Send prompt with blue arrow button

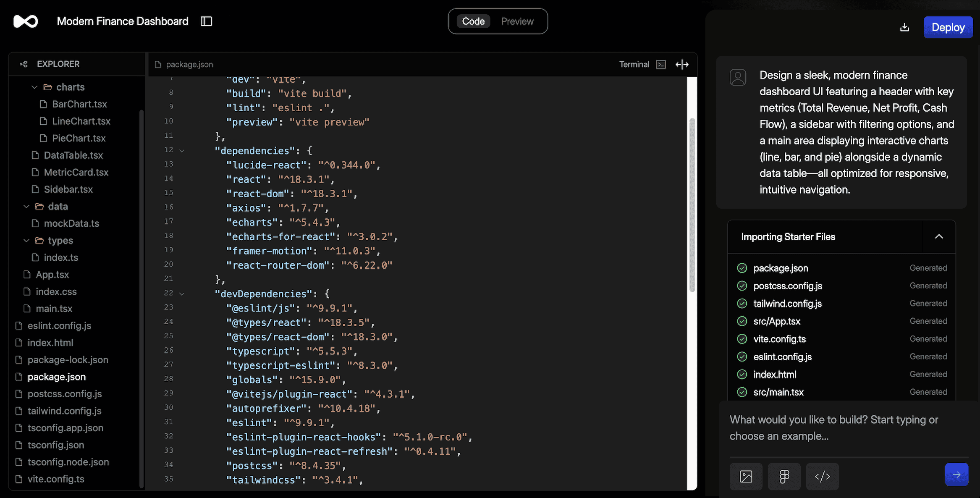pos(956,474)
